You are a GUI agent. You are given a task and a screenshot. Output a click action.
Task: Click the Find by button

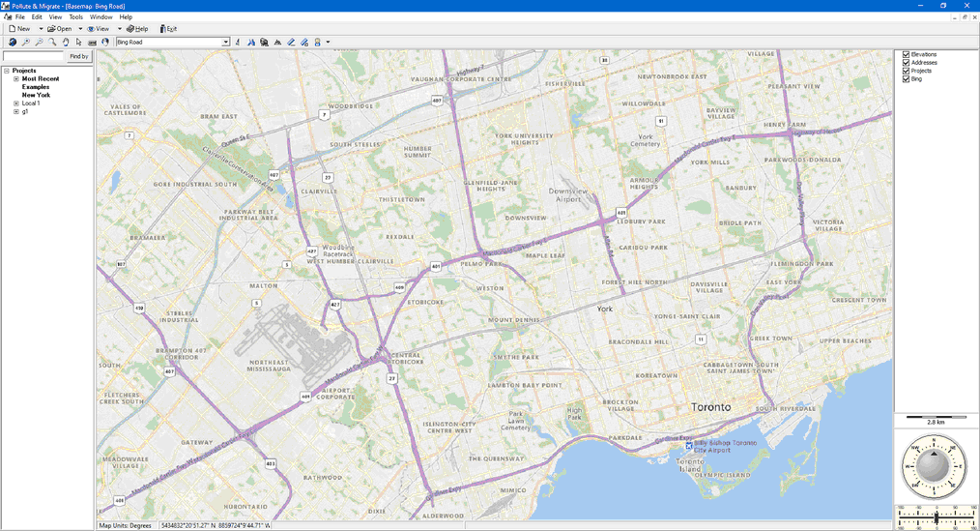click(x=78, y=57)
